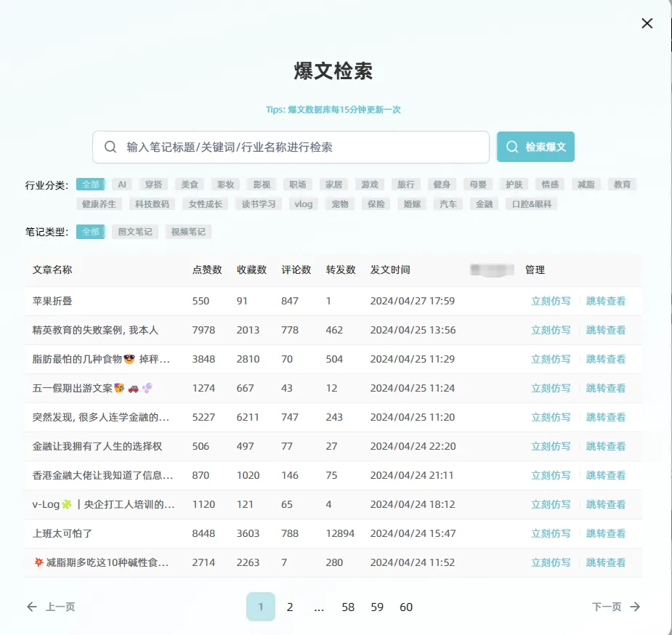
Task: Select the AI industry filter
Action: pos(121,184)
